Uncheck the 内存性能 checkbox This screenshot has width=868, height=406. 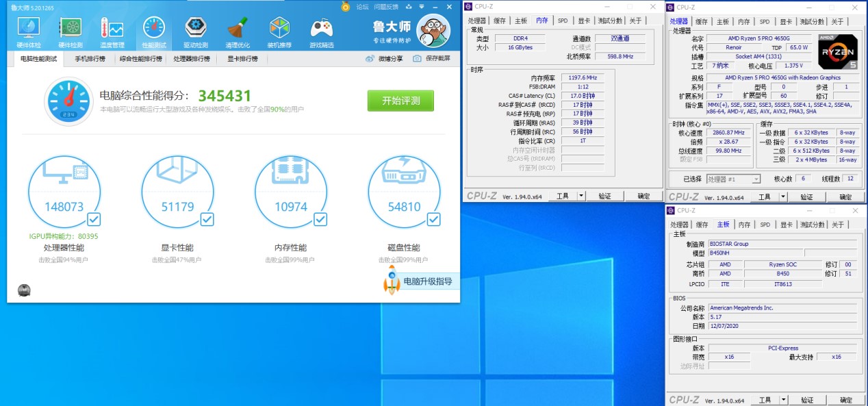320,219
